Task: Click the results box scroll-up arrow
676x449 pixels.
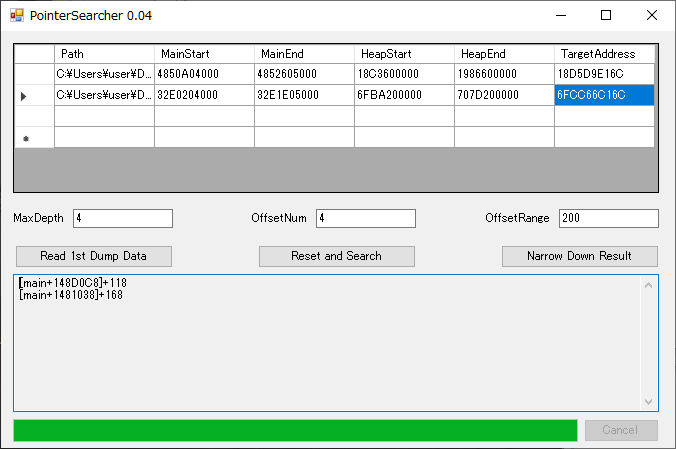Action: [648, 285]
